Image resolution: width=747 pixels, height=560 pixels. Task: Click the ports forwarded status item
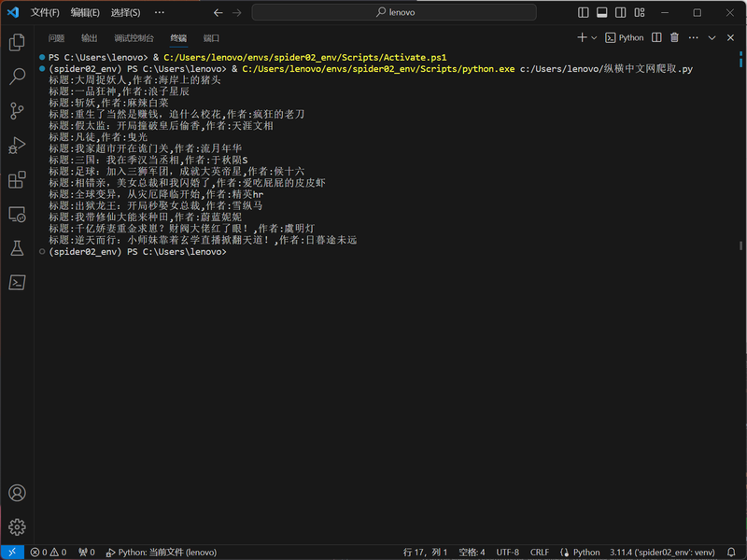87,553
